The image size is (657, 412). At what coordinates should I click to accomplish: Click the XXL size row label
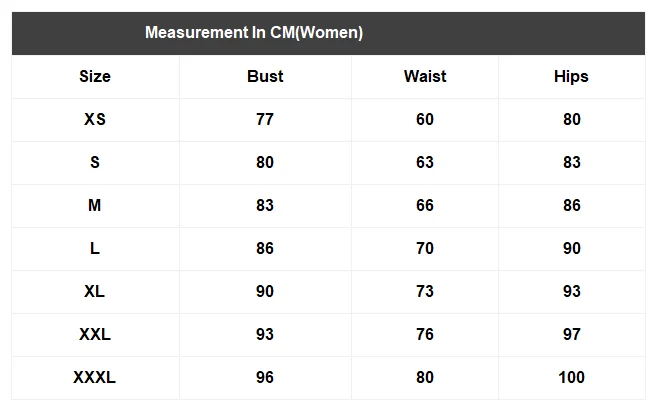95,334
